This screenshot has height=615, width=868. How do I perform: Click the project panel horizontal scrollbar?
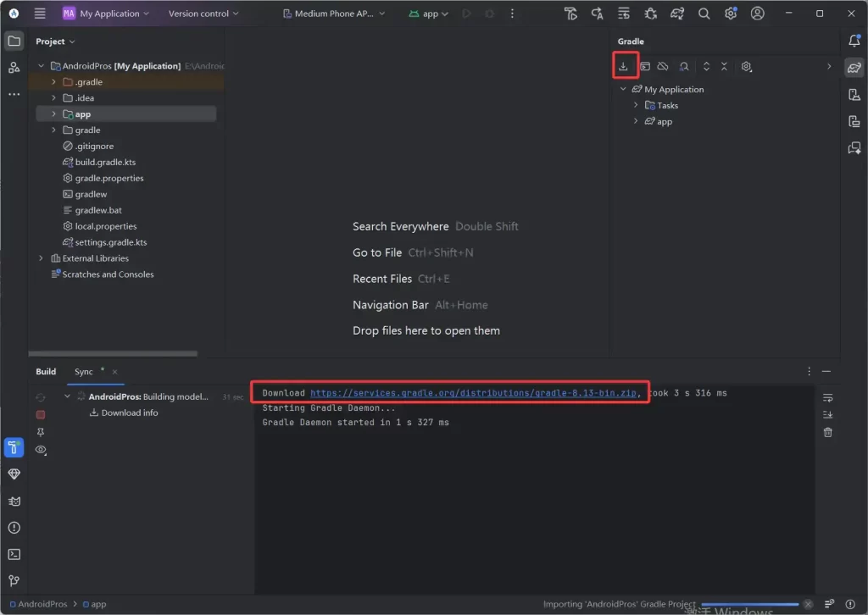(113, 353)
